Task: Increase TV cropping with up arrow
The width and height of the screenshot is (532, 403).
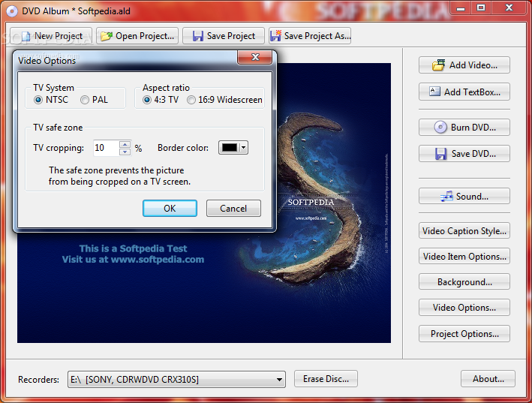Action: pos(125,144)
